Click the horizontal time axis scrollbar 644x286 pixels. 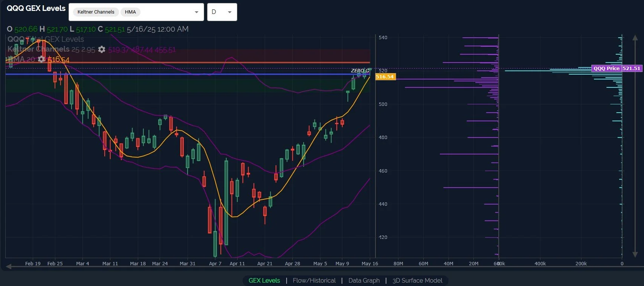pos(328,267)
